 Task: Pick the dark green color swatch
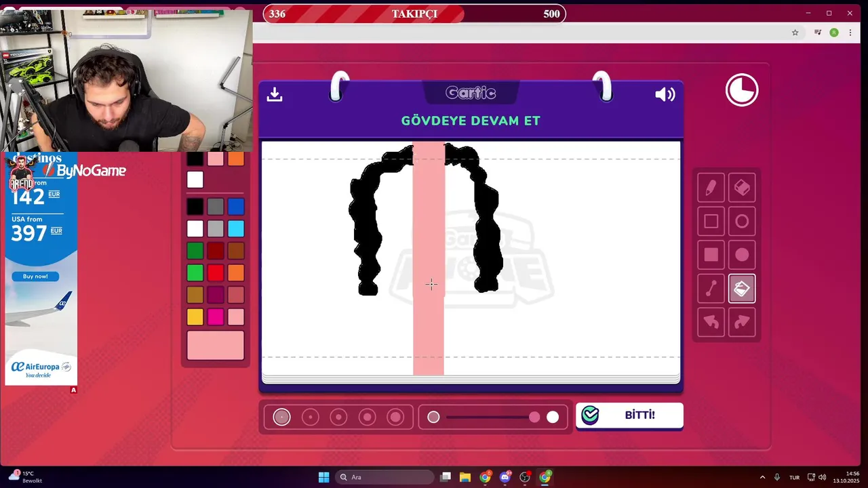point(195,251)
